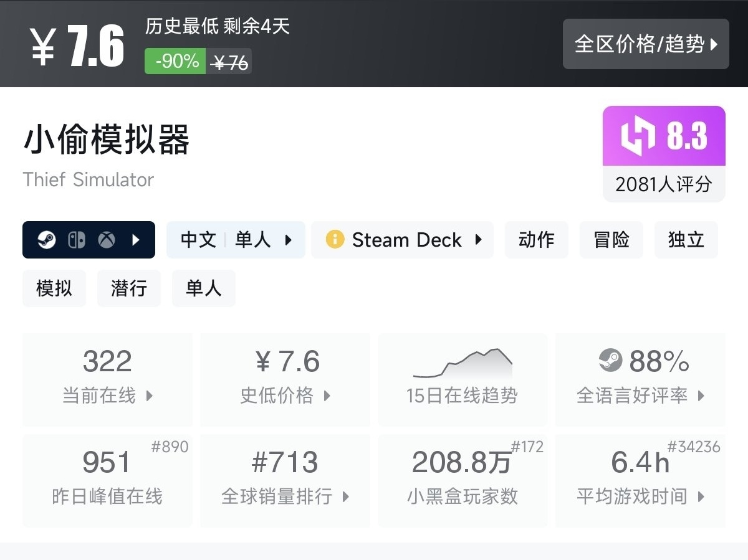Viewport: 748px width, 560px height.
Task: Click the large ¥7.6 header price
Action: tap(77, 47)
